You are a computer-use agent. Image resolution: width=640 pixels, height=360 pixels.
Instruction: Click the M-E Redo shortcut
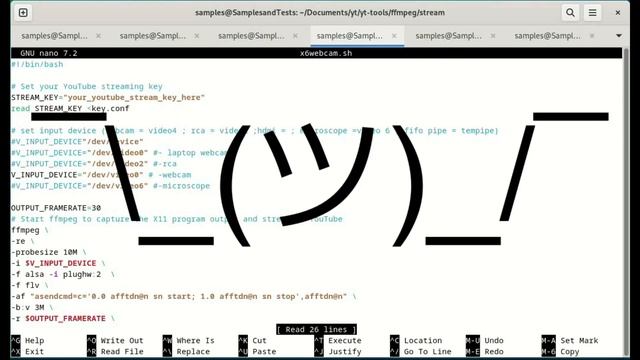point(485,351)
